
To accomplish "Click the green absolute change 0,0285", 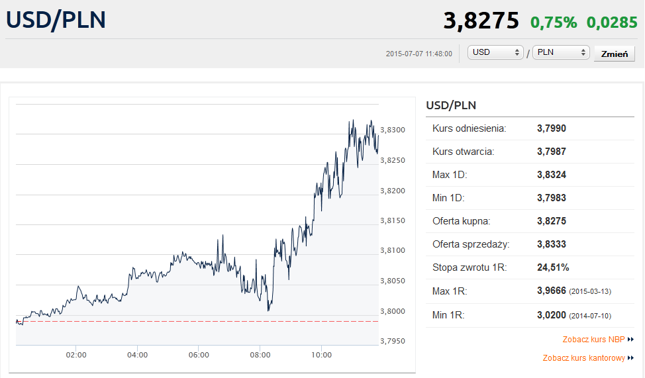I will click(612, 22).
